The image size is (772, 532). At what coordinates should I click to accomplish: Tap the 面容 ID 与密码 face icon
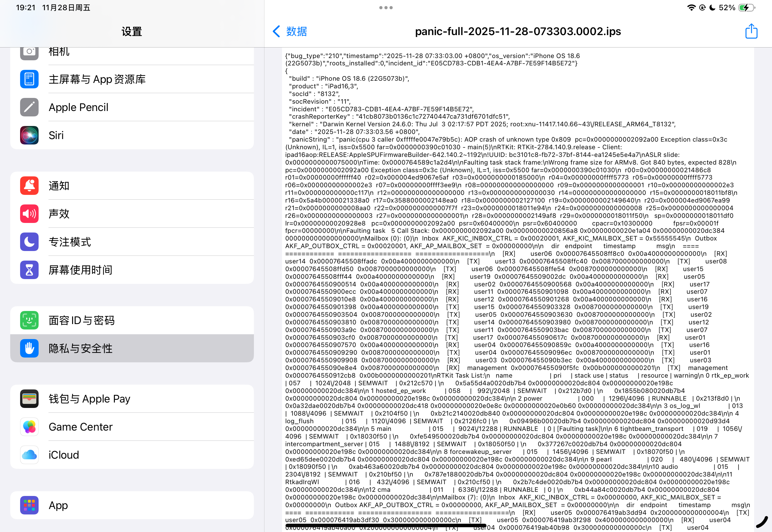click(x=29, y=320)
